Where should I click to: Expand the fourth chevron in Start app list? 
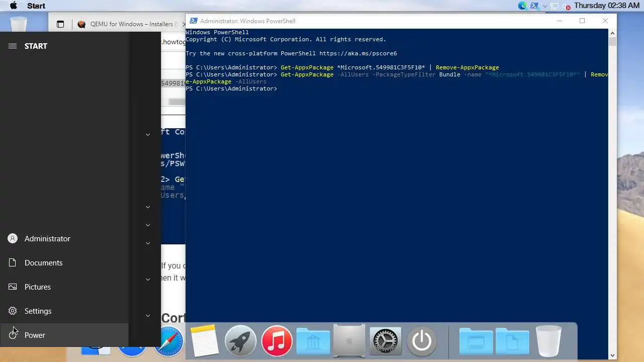[x=148, y=243]
